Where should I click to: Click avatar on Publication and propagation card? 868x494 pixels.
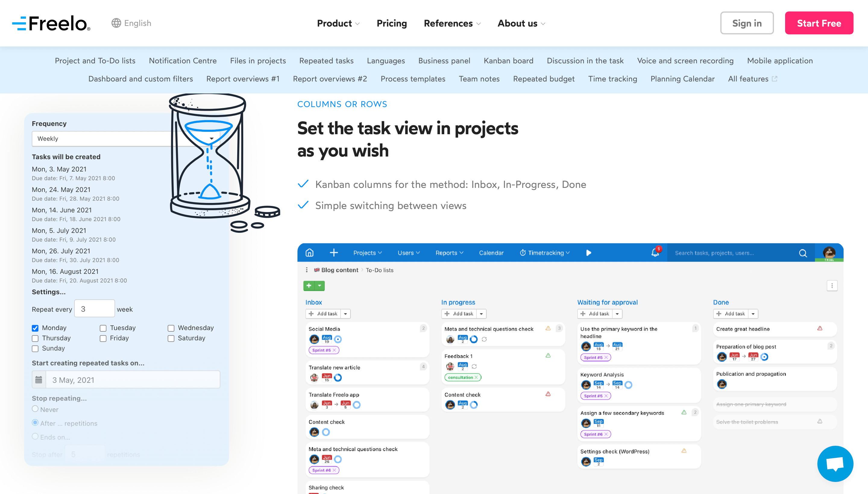click(722, 384)
